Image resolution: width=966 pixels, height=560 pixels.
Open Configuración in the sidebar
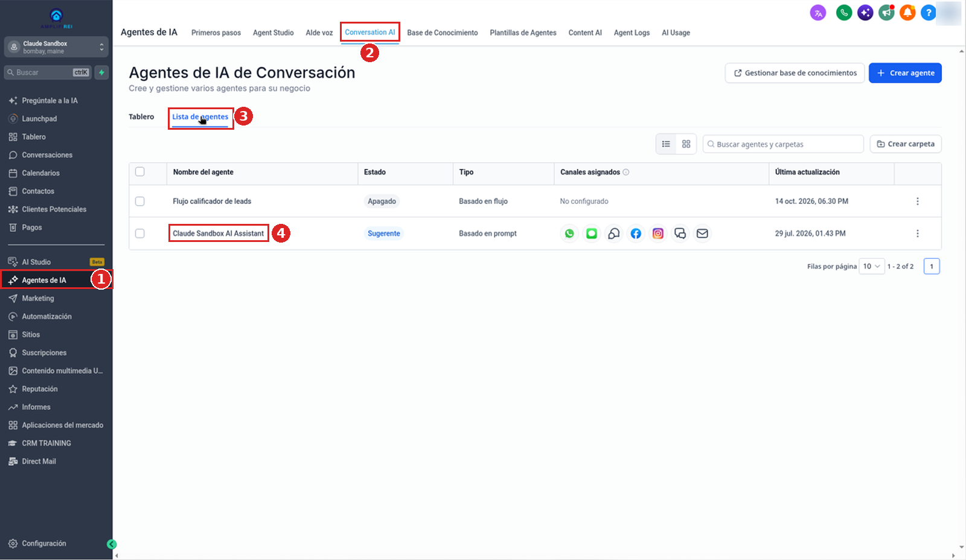coord(44,544)
